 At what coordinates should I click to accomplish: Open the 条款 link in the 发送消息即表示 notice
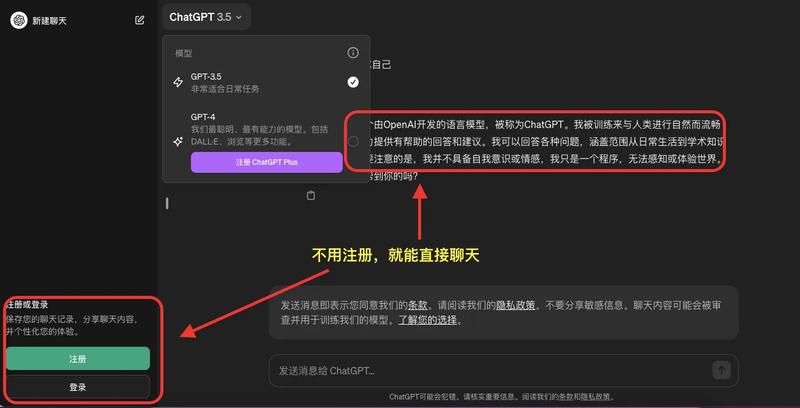click(417, 305)
